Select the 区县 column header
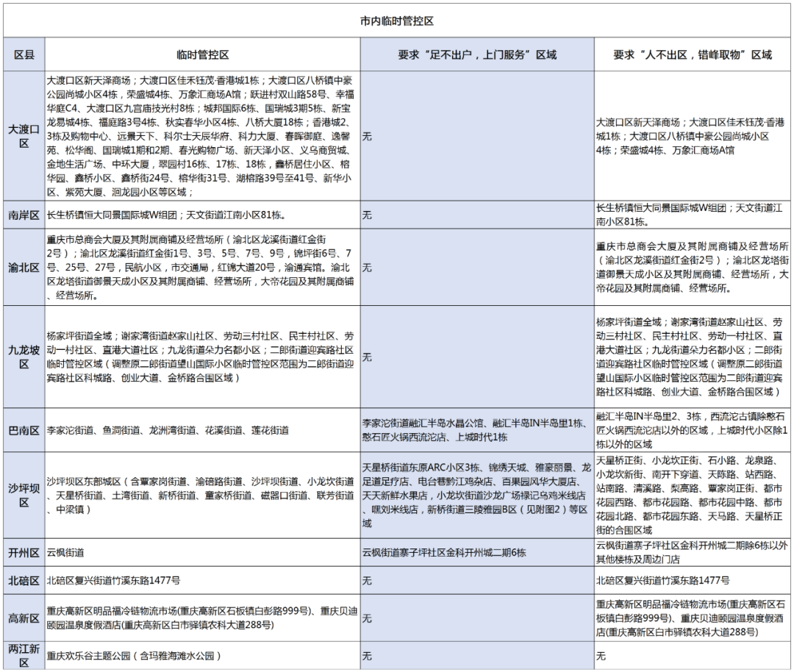 click(x=24, y=55)
